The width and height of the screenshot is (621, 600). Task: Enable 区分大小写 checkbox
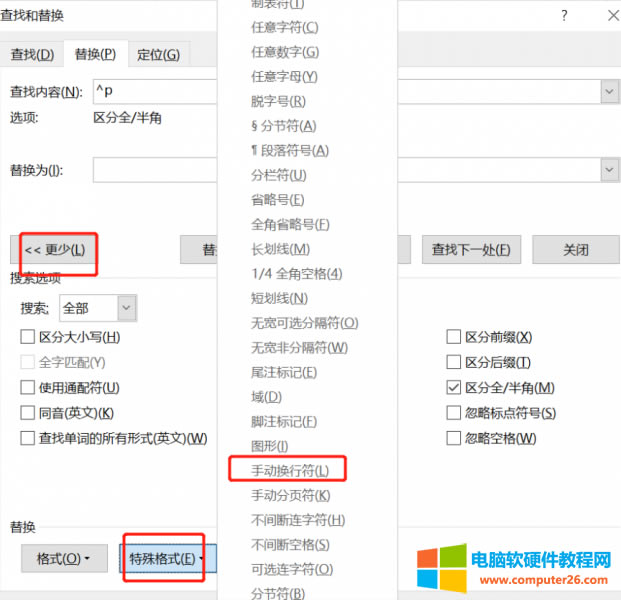pos(28,337)
